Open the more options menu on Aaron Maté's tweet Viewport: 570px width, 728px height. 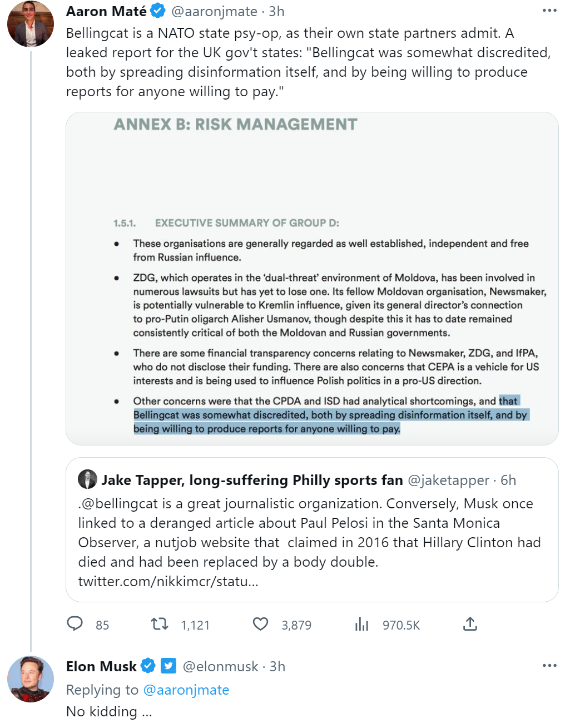click(549, 11)
